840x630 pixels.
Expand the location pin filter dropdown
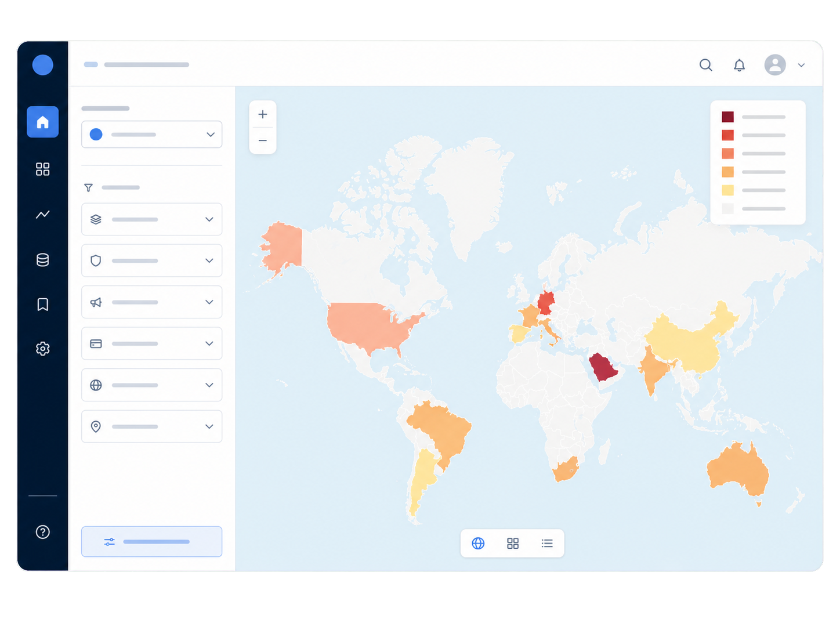152,426
